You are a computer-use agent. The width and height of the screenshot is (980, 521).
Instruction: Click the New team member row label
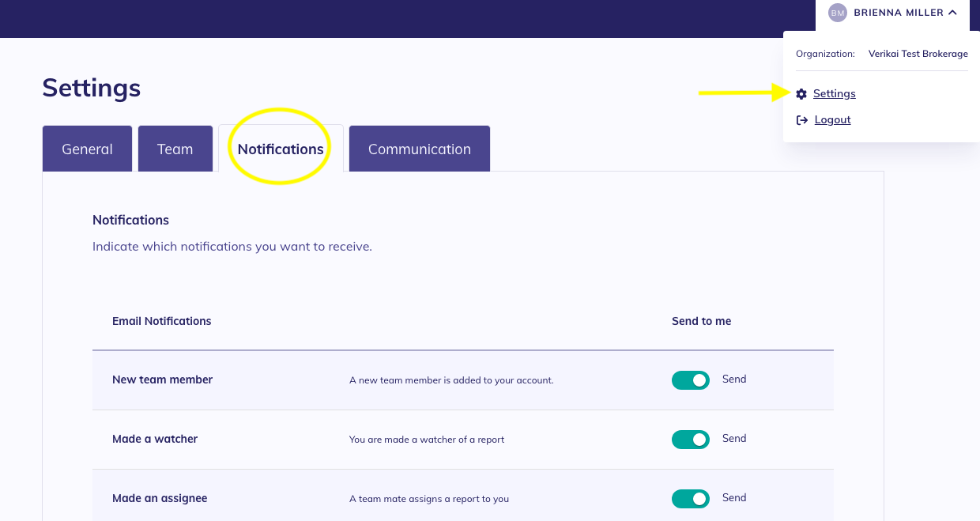coord(162,379)
